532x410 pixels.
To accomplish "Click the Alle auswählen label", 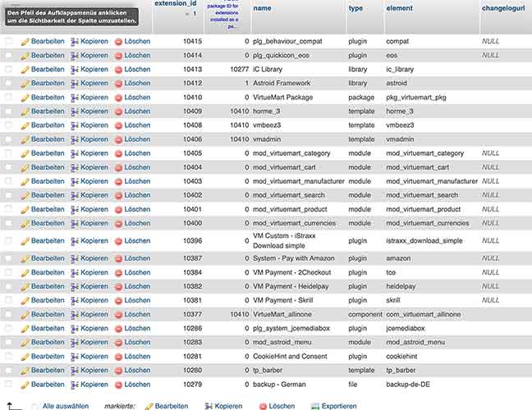I will click(66, 406).
